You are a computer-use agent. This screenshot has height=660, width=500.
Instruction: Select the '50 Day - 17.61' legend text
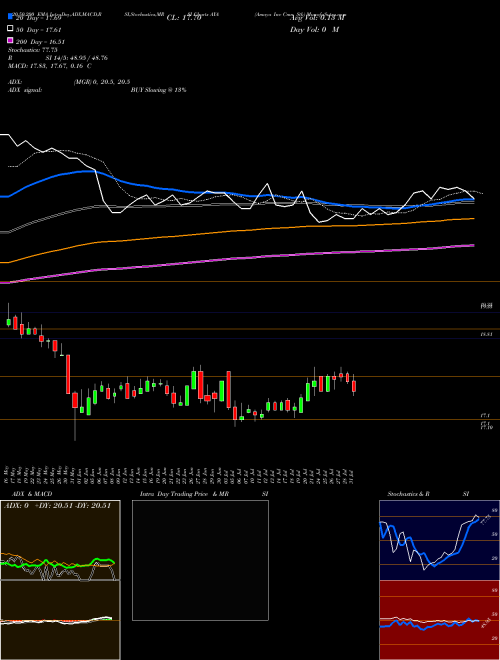click(x=39, y=30)
